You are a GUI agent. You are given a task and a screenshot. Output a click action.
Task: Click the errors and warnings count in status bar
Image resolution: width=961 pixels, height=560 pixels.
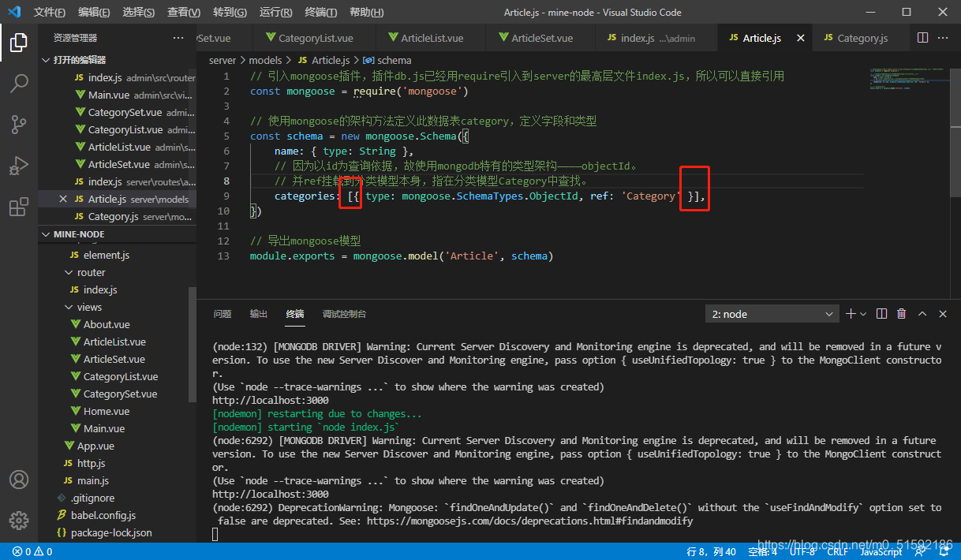point(32,552)
